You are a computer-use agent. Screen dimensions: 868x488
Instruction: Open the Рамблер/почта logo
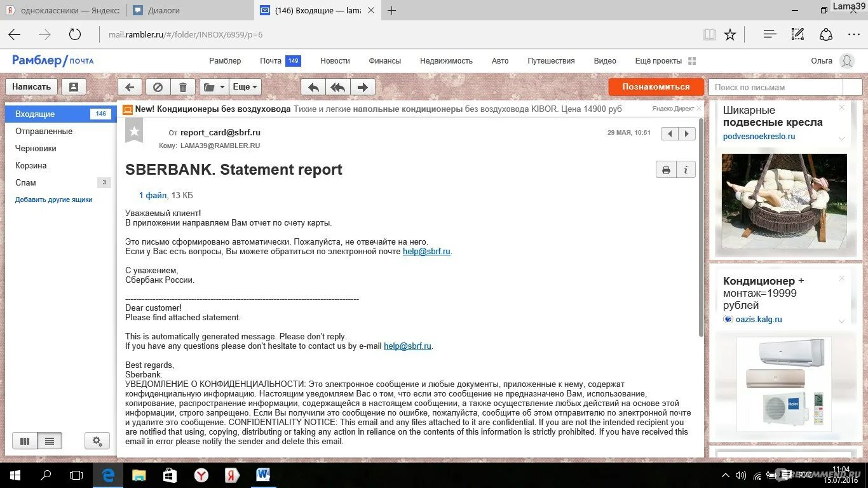53,60
